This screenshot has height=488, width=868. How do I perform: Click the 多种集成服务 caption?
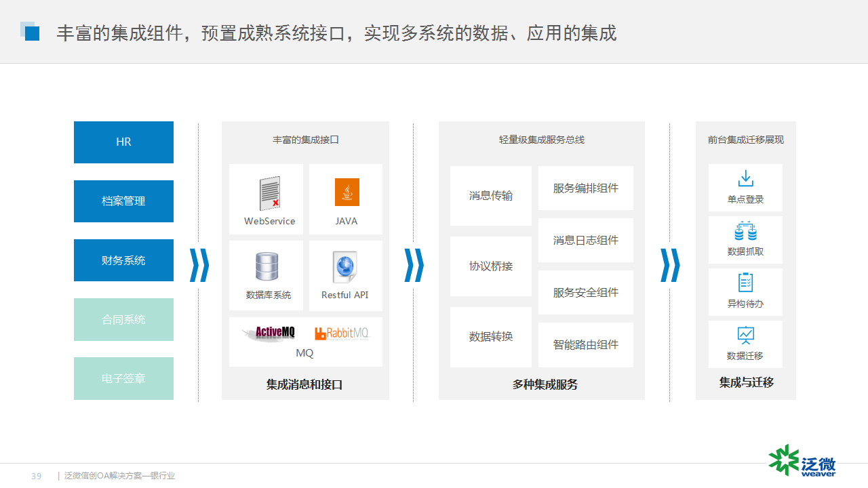pos(545,384)
